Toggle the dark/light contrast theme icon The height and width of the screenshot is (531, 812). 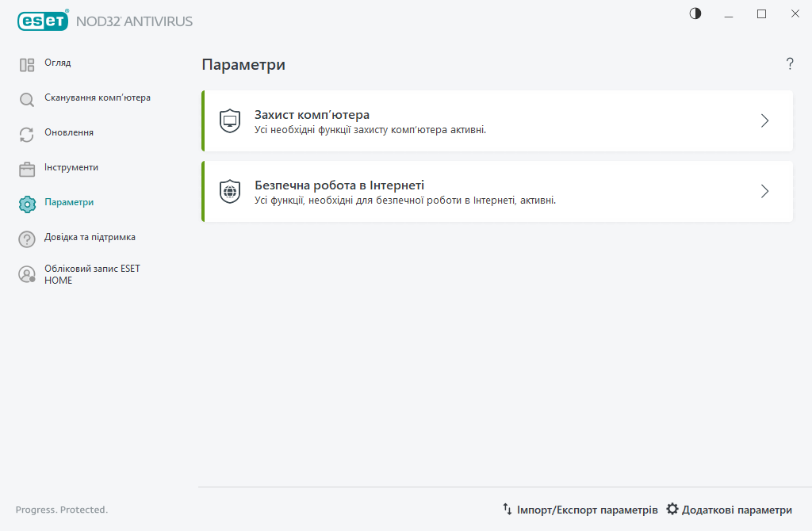(695, 13)
